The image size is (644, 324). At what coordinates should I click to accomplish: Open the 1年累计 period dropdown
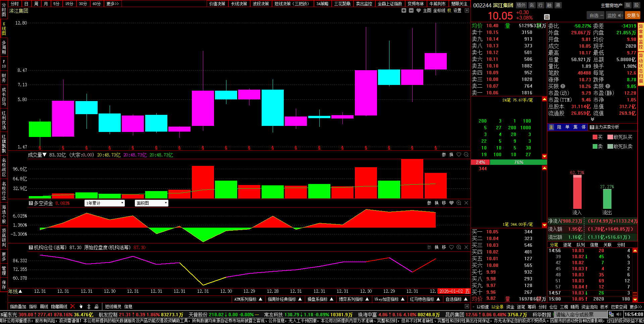pos(105,203)
